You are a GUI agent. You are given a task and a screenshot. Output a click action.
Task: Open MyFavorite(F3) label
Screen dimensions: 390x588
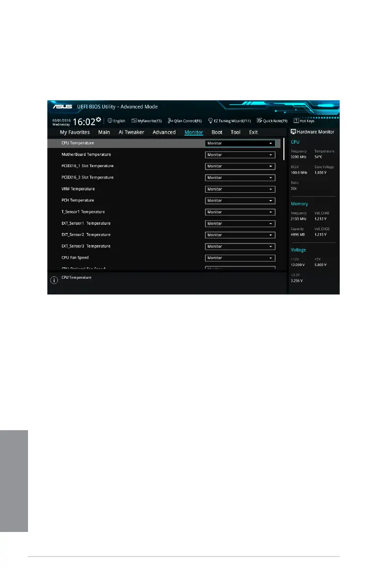click(150, 121)
